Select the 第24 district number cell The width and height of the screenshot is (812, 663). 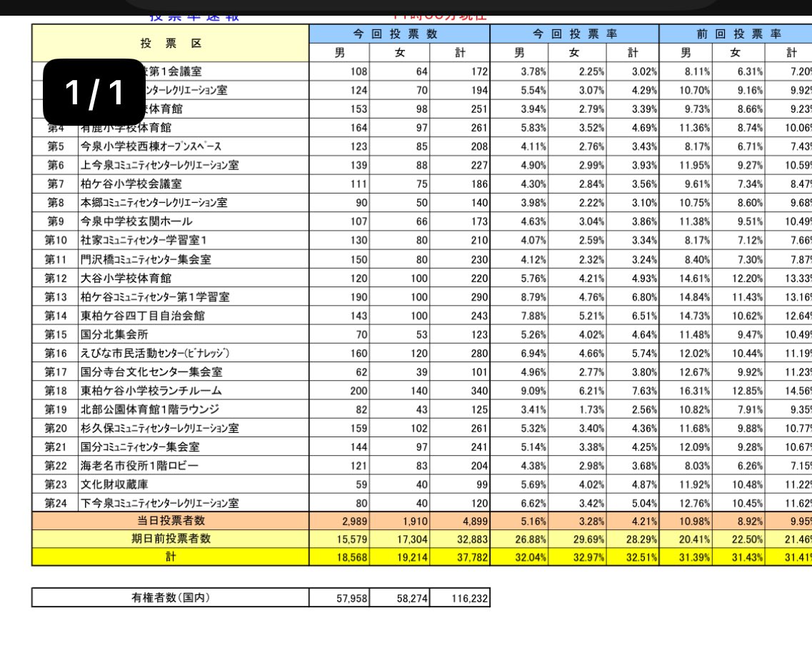pos(56,503)
